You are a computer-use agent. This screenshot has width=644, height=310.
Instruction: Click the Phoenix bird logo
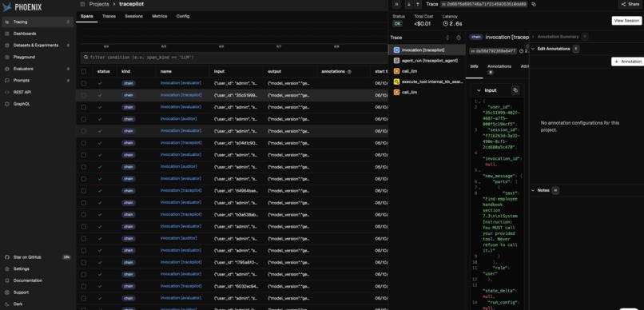[7, 7]
